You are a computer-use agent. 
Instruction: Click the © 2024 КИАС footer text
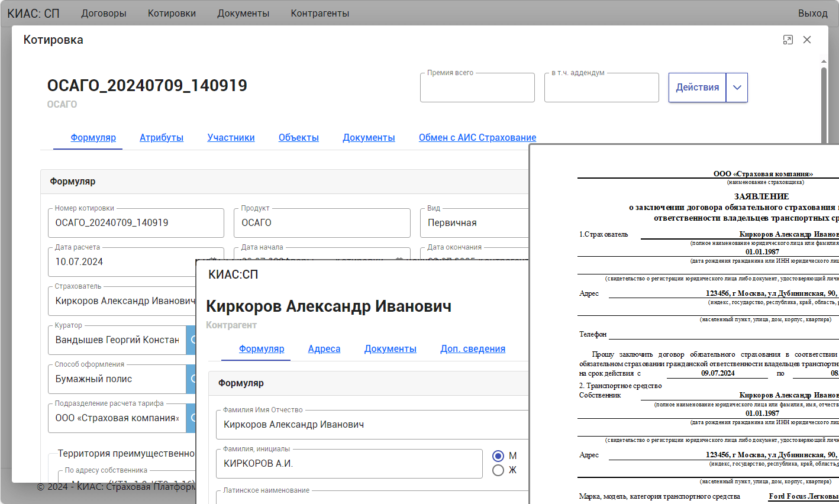click(x=116, y=487)
